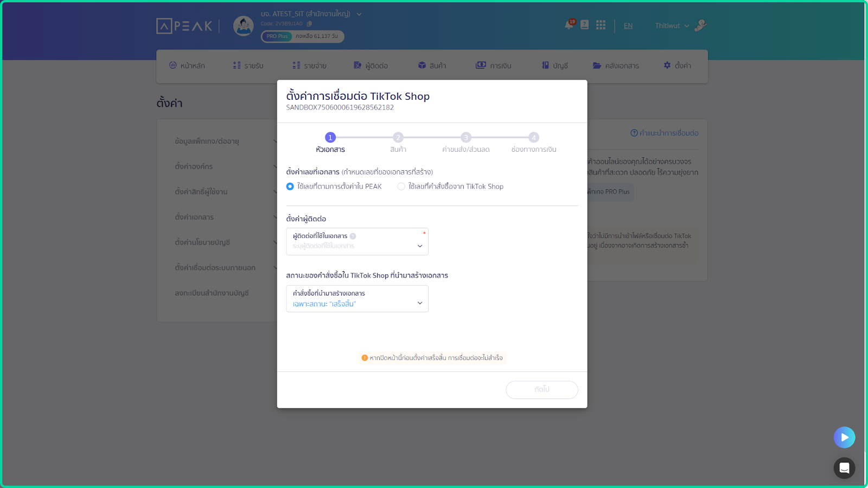Image resolution: width=868 pixels, height=488 pixels.
Task: Click the blue play button widget
Action: coord(844,437)
